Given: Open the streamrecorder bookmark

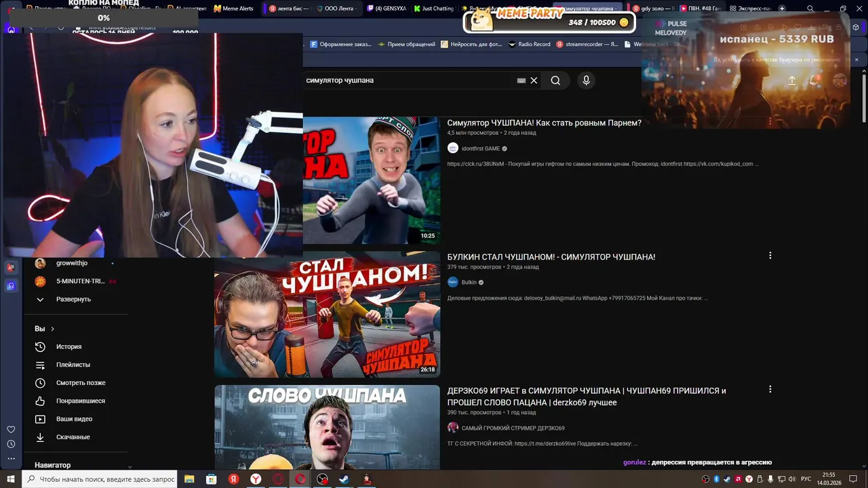Looking at the screenshot, I should [587, 44].
